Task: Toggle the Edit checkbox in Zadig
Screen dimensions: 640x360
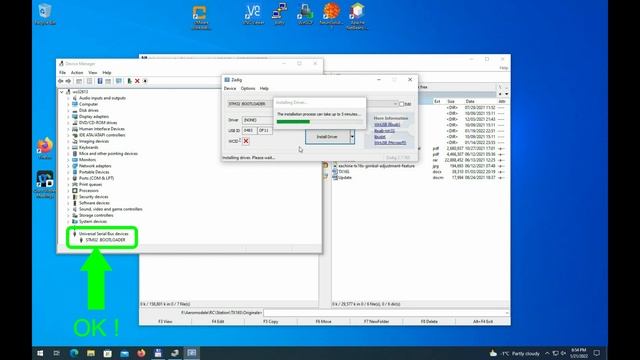Action: coord(402,104)
